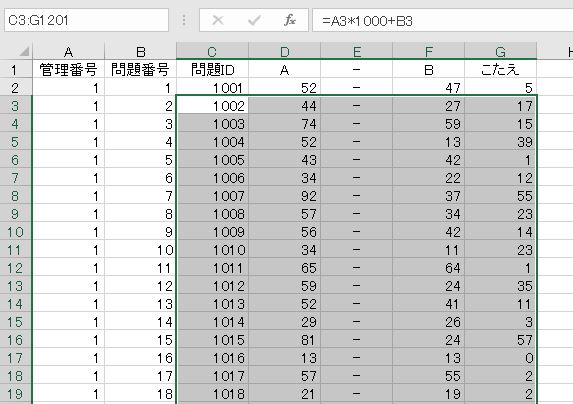Click cell 問題番号 in row 1
Viewport: 573px width, 404px height.
point(140,69)
